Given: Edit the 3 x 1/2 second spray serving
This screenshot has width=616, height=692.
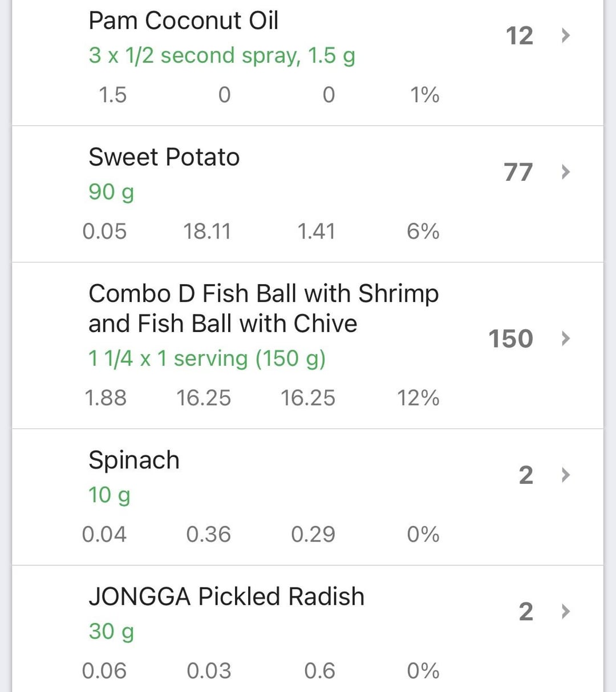Looking at the screenshot, I should (x=222, y=56).
